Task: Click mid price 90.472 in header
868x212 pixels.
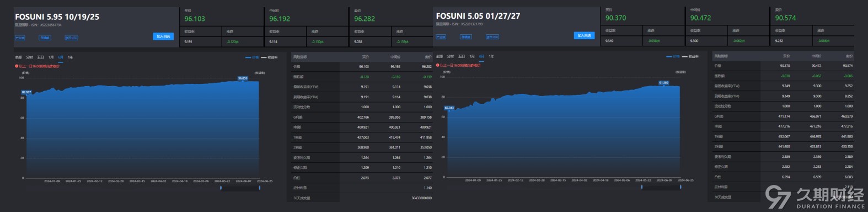Action: (x=700, y=18)
